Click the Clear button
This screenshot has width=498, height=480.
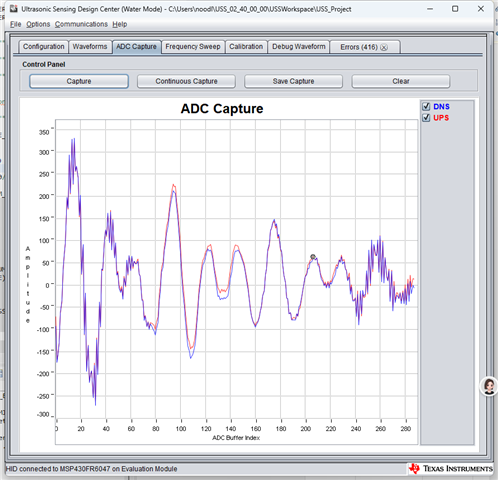point(401,81)
